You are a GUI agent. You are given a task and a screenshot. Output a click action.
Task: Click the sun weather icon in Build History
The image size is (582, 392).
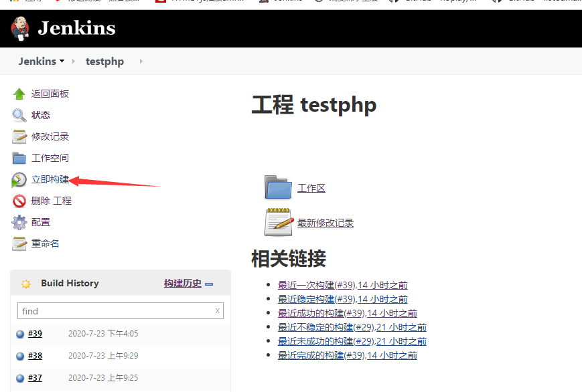[x=26, y=284]
